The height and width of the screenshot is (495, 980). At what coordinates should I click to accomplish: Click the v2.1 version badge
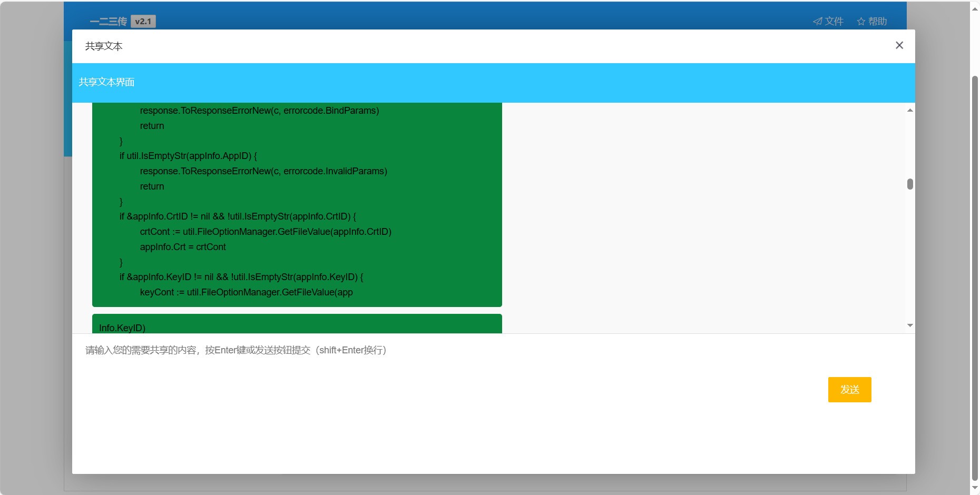click(x=143, y=22)
